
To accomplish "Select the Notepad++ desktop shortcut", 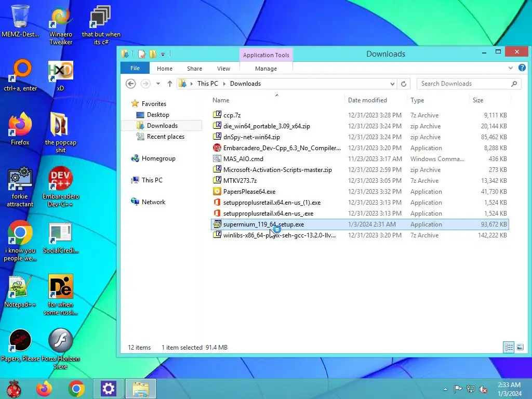I will 20,291.
